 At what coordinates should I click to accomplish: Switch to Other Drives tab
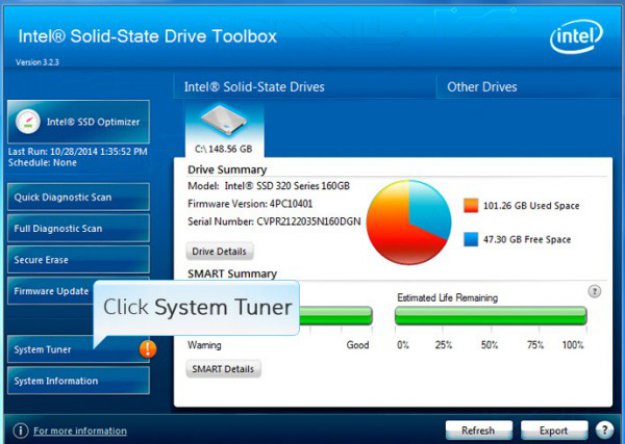coord(482,87)
